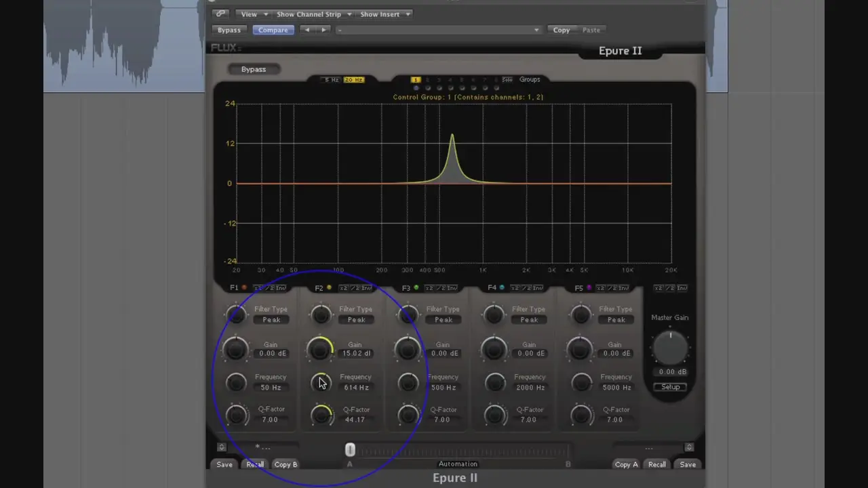Open F4 Filter Type Peak selector
Viewport: 868px width, 488px height.
click(x=530, y=320)
